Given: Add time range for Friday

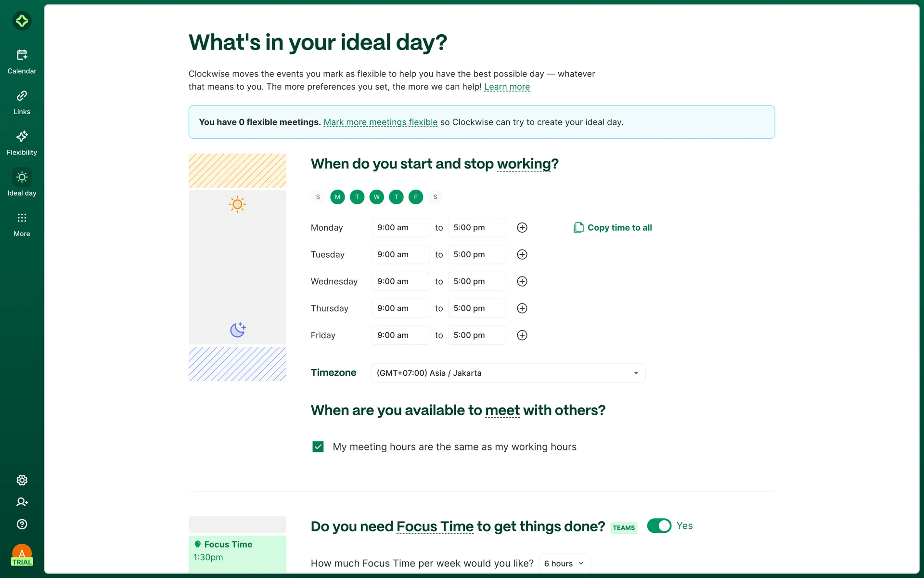Looking at the screenshot, I should 522,335.
